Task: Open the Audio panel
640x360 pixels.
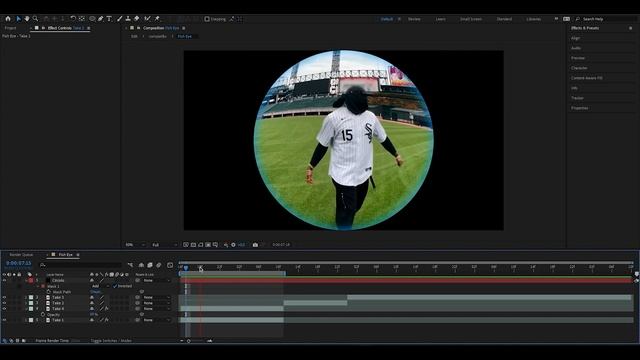Action: tap(576, 48)
